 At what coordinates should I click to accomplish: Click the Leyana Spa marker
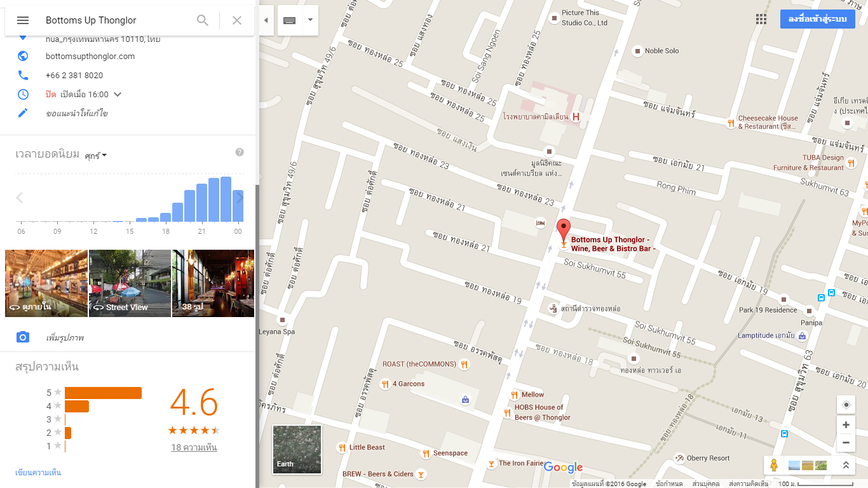[282, 320]
